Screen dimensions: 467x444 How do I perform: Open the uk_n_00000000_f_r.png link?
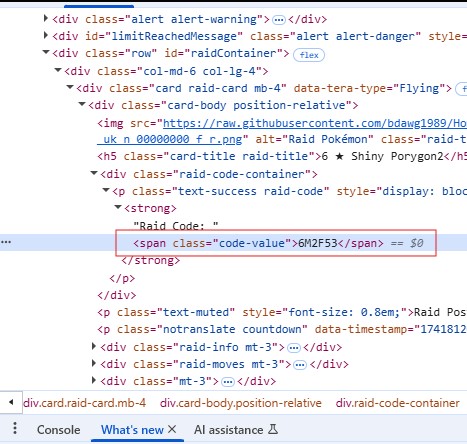(x=170, y=139)
